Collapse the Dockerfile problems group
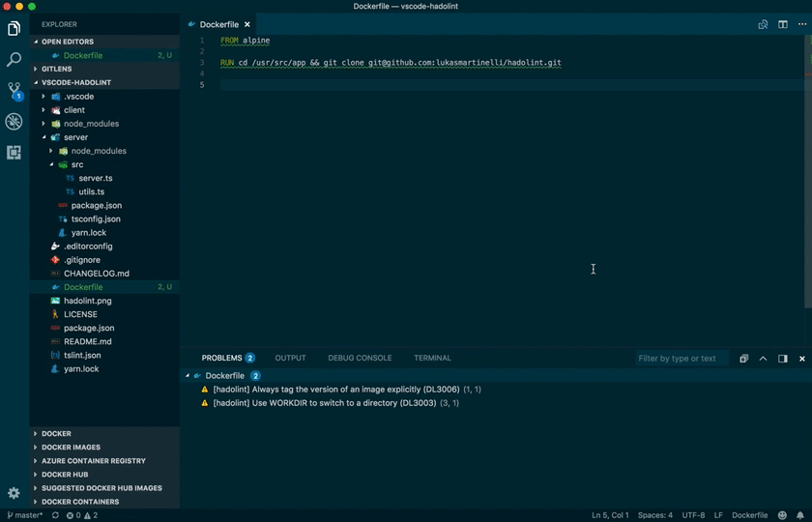812x522 pixels. (188, 375)
